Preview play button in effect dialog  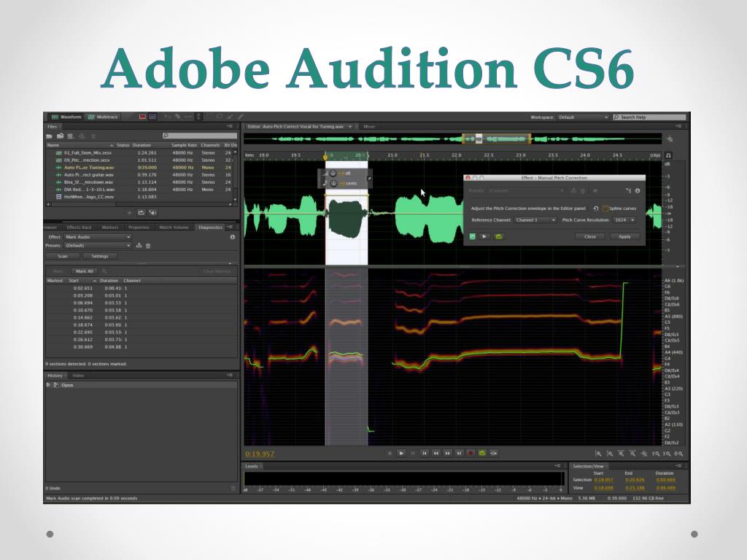[x=484, y=236]
